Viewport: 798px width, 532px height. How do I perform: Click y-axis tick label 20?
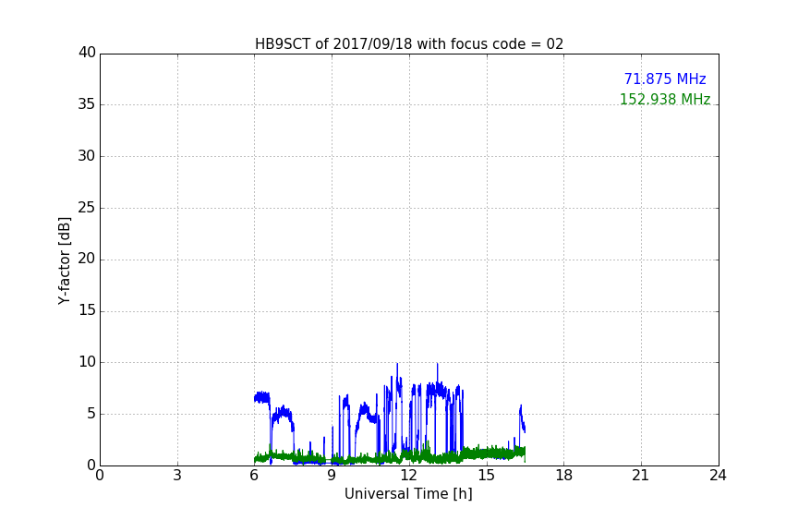pyautogui.click(x=87, y=259)
